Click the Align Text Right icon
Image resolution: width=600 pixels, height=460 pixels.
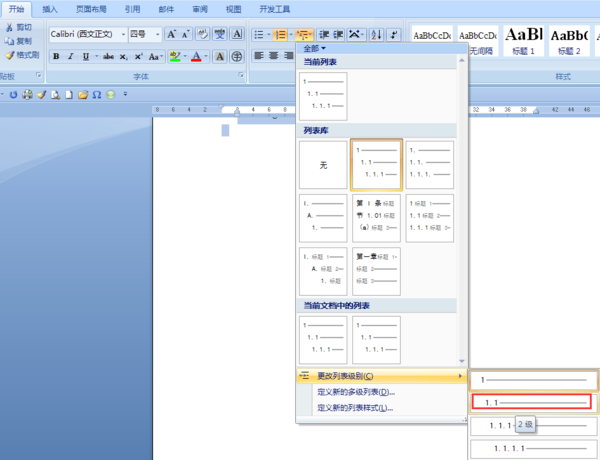point(288,56)
